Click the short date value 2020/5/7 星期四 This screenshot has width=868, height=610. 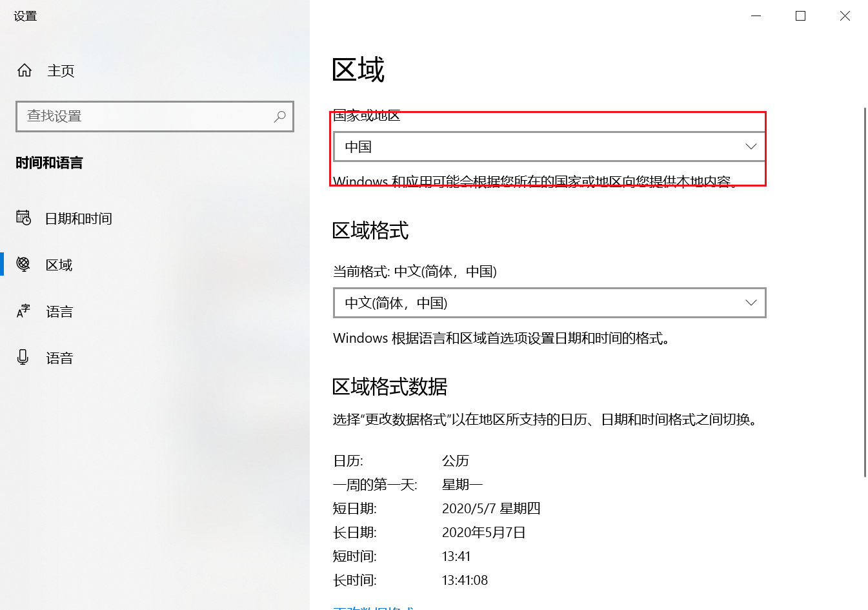491,509
